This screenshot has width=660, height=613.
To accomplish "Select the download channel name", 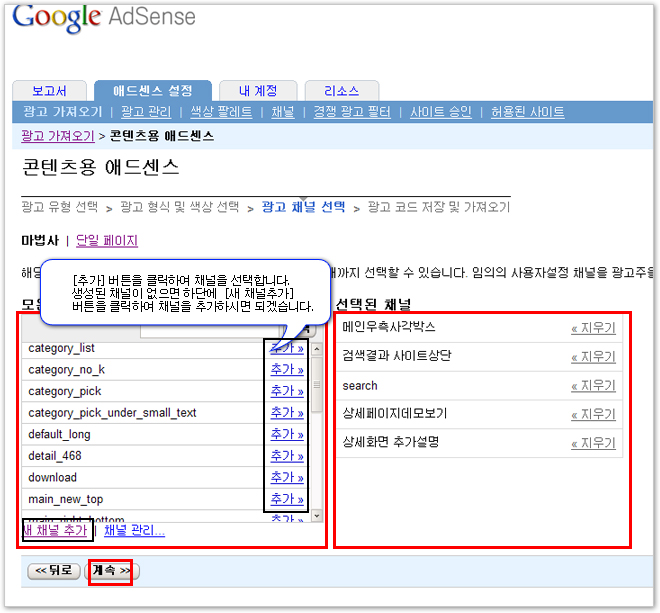I will click(x=53, y=477).
